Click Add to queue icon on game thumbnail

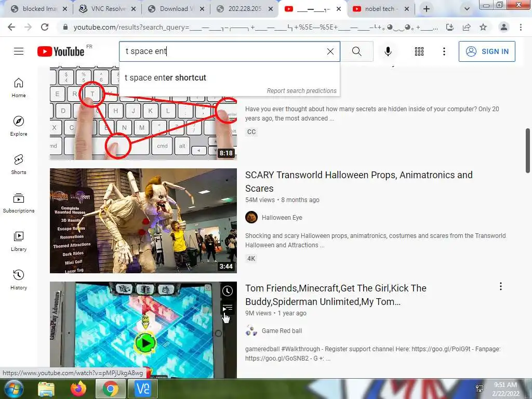228,308
